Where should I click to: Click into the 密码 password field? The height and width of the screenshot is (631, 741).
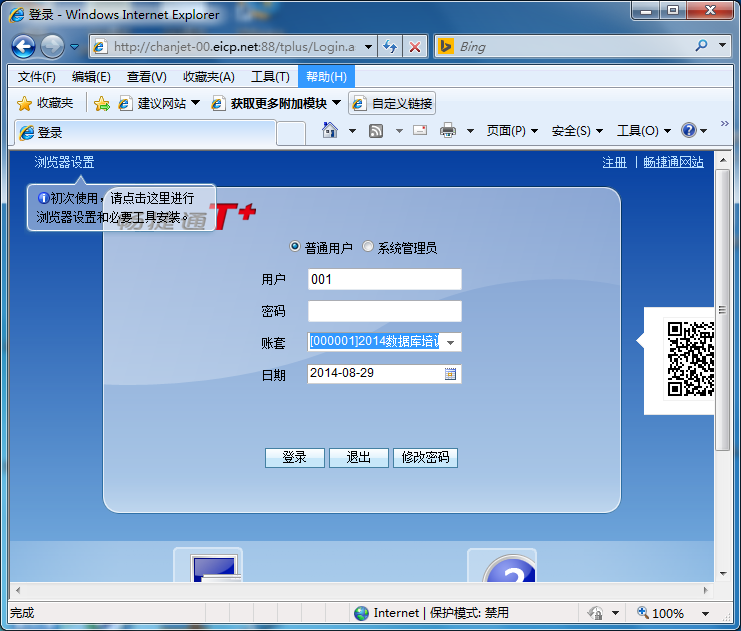384,311
